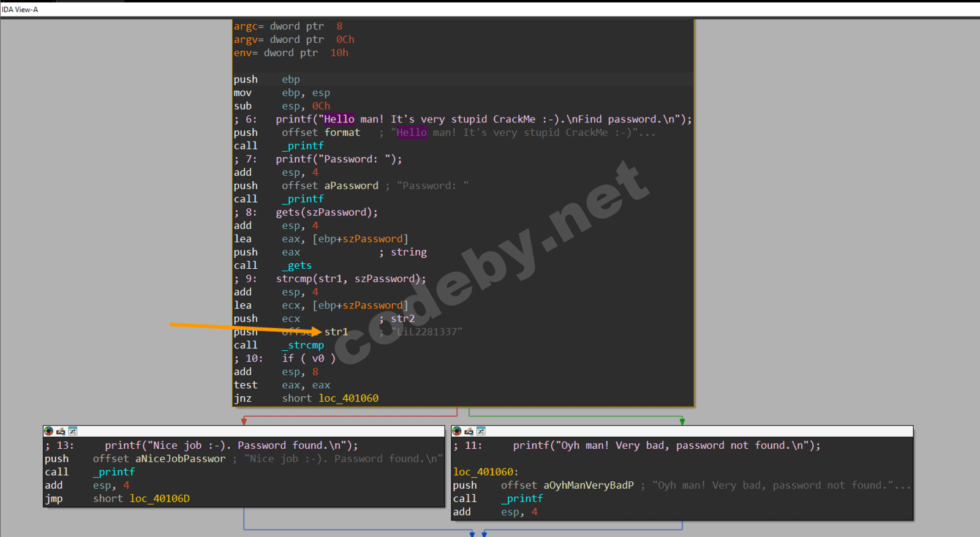This screenshot has height=537, width=980.
Task: Click the _gets function name
Action: click(x=296, y=266)
